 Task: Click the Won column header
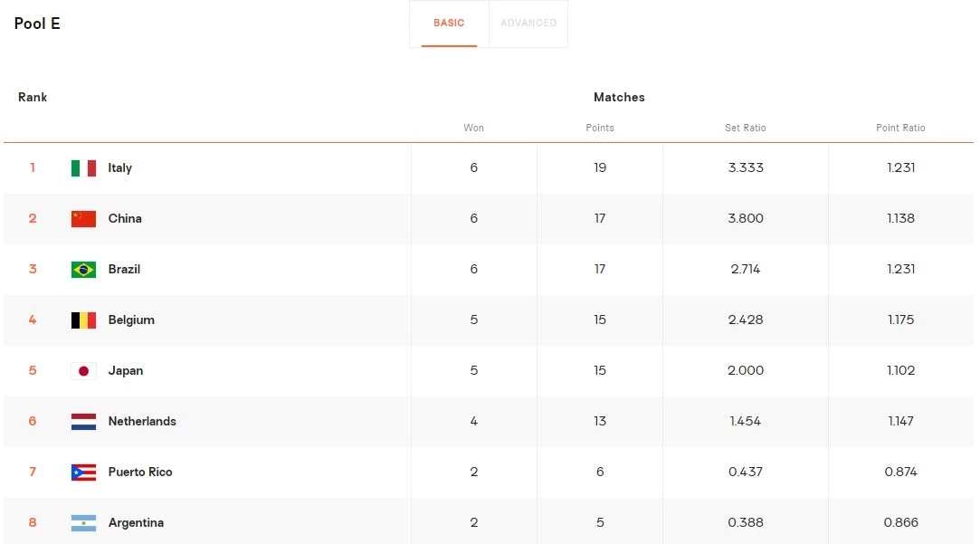point(473,129)
